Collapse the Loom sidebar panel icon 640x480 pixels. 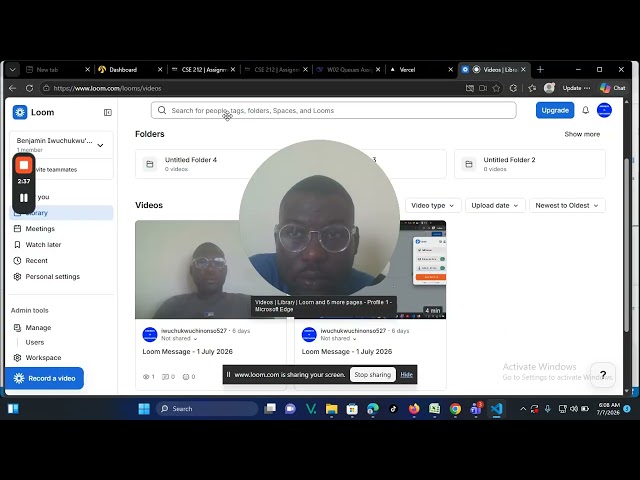pos(108,112)
